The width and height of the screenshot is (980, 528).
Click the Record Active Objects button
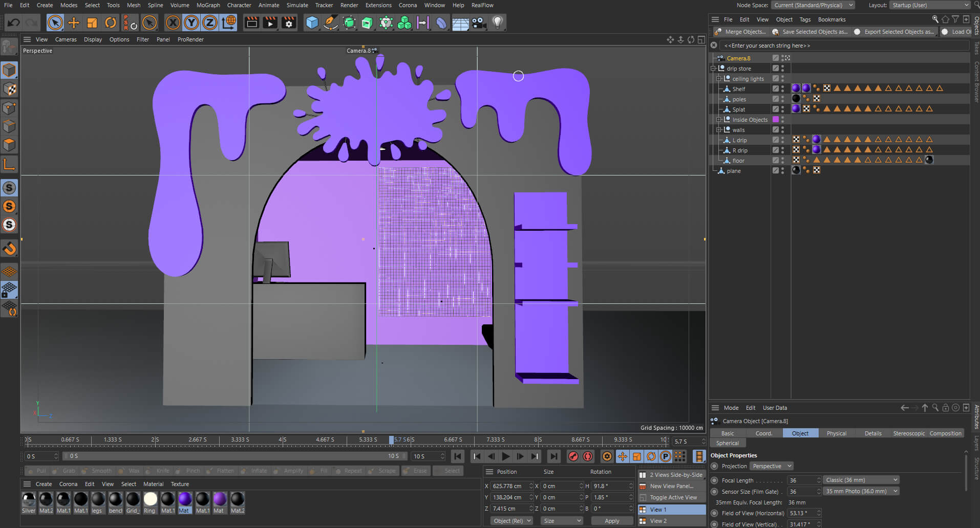point(573,456)
